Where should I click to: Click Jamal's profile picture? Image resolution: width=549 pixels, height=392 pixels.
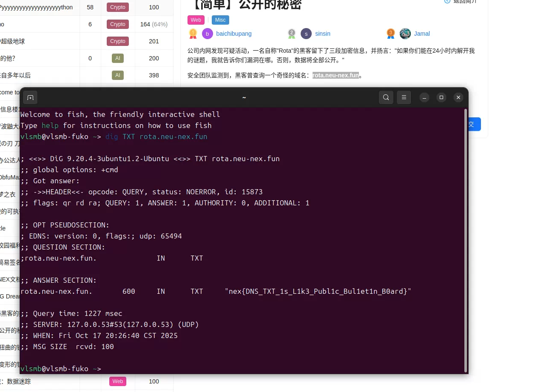(405, 34)
